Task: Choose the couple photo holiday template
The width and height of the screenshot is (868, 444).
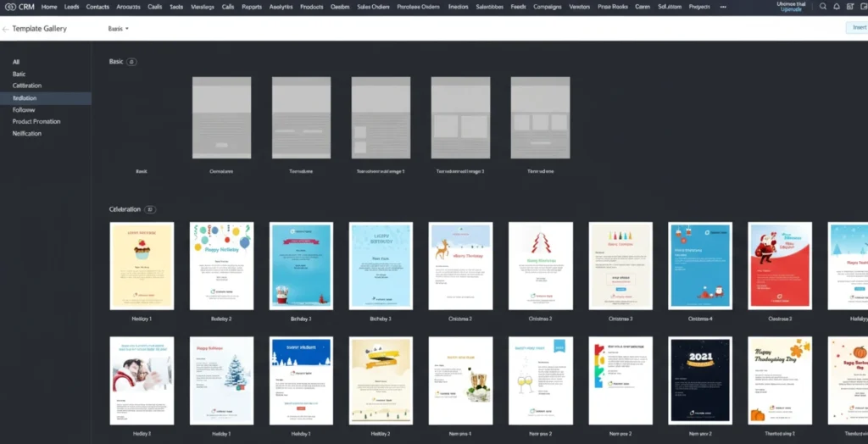Action: tap(142, 380)
